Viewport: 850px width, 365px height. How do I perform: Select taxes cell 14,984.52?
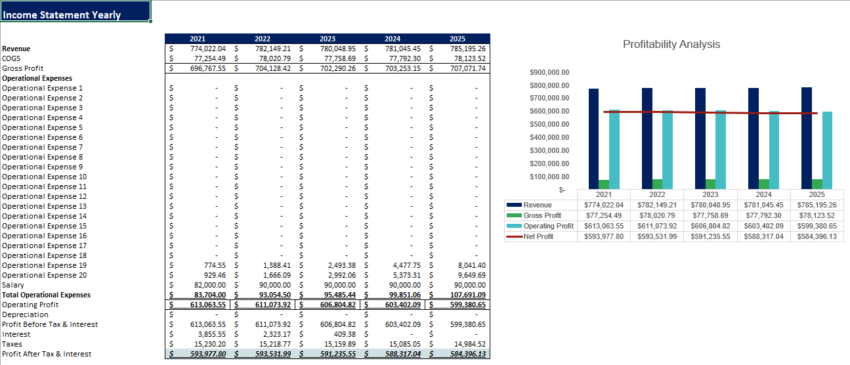coord(458,344)
